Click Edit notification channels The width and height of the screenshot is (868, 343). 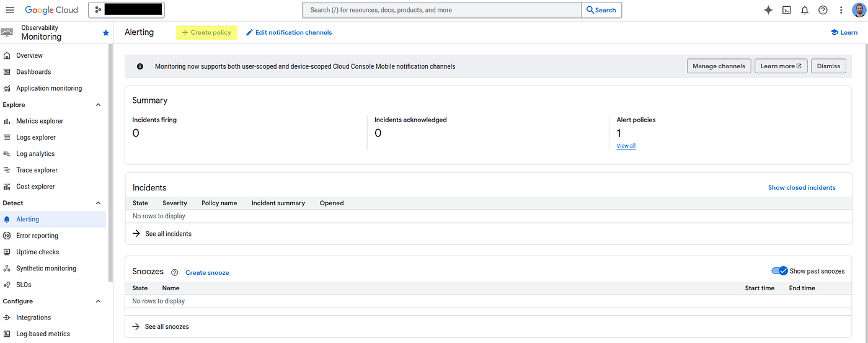(289, 32)
